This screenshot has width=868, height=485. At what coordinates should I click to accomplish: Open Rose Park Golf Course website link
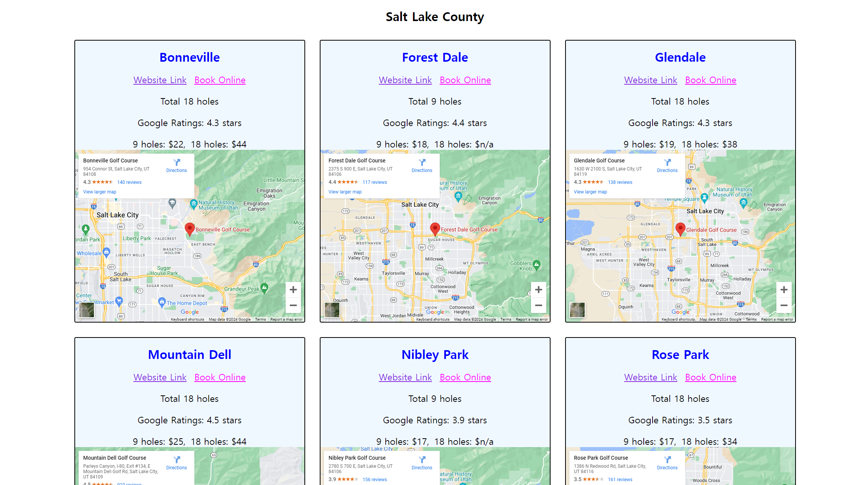[x=651, y=377]
